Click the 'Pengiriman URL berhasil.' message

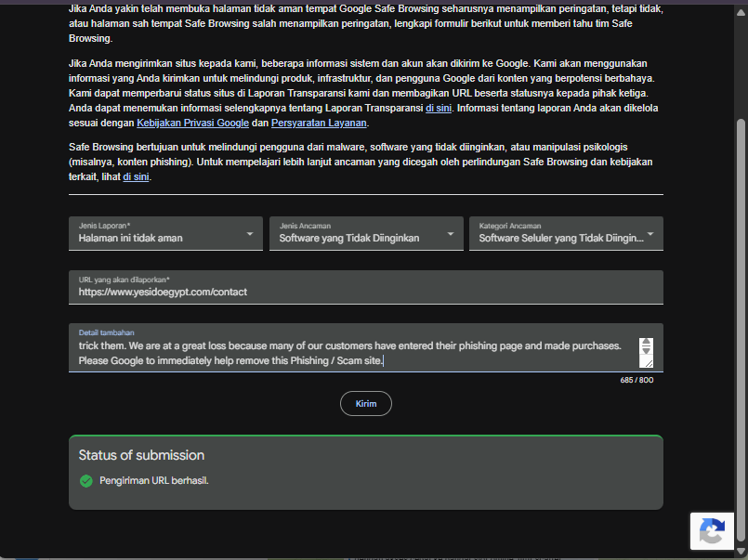click(x=153, y=481)
